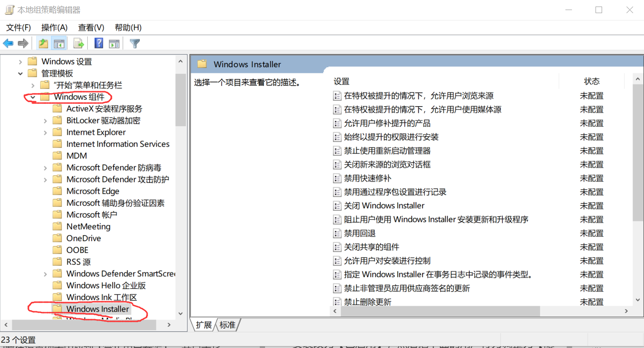644x348 pixels.
Task: Click the Forward arrow toolbar icon
Action: click(23, 43)
